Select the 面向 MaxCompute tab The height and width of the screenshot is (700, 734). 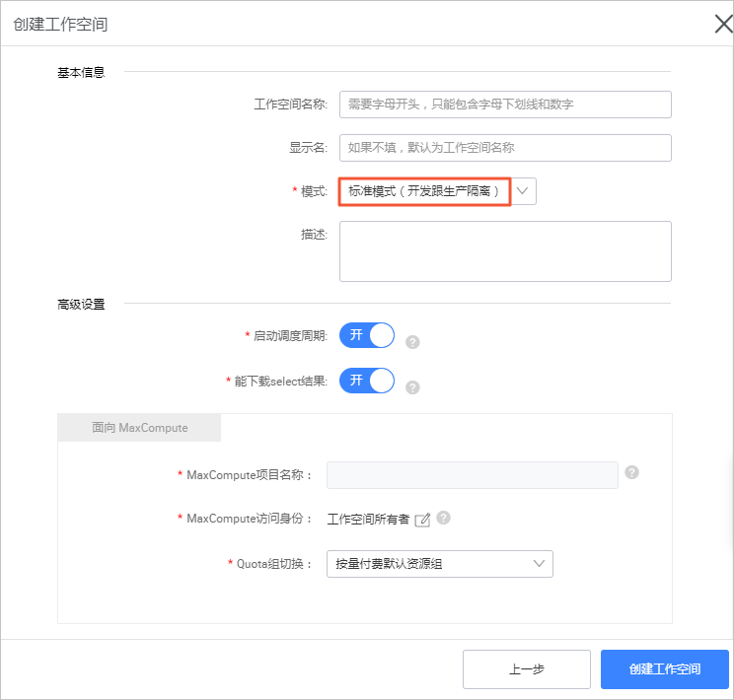pos(139,428)
